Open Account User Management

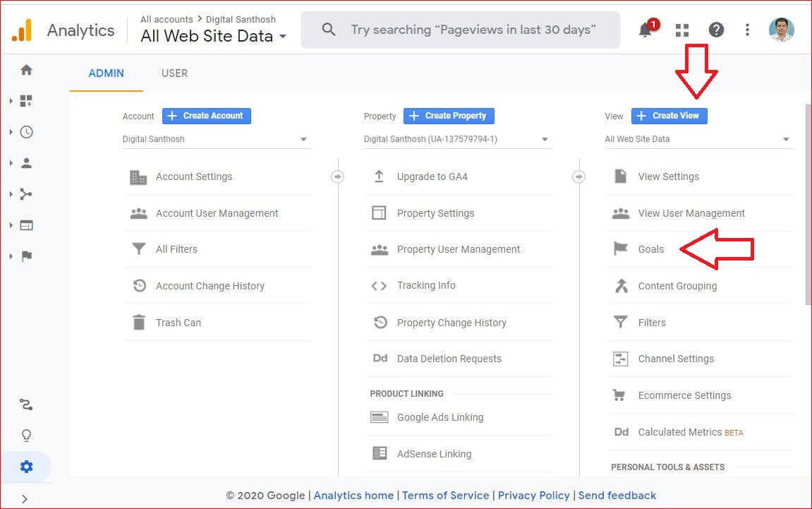coord(217,213)
